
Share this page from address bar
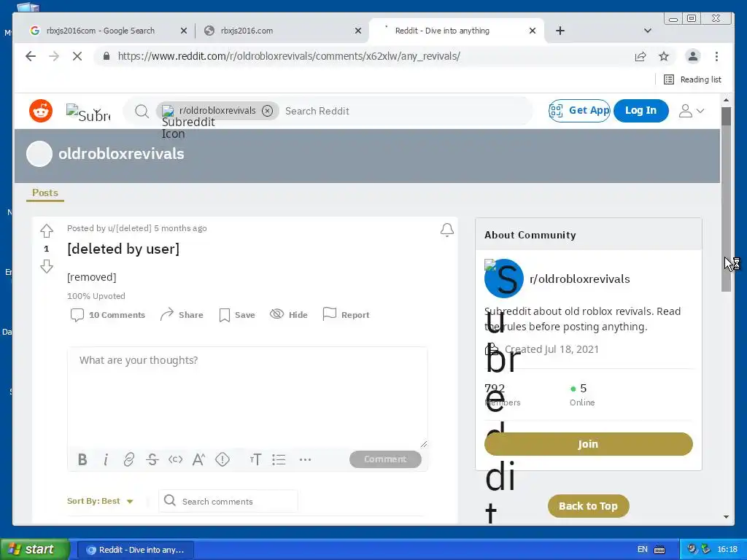(x=640, y=56)
